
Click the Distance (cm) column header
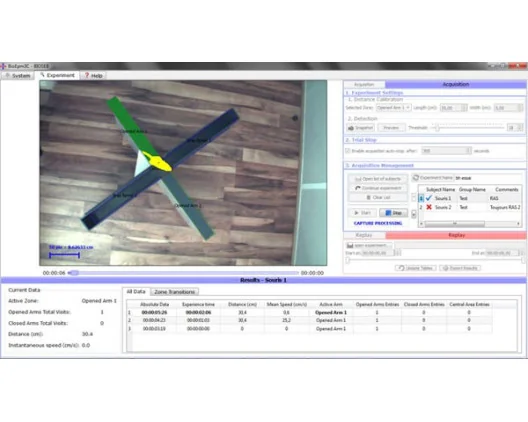pyautogui.click(x=242, y=304)
